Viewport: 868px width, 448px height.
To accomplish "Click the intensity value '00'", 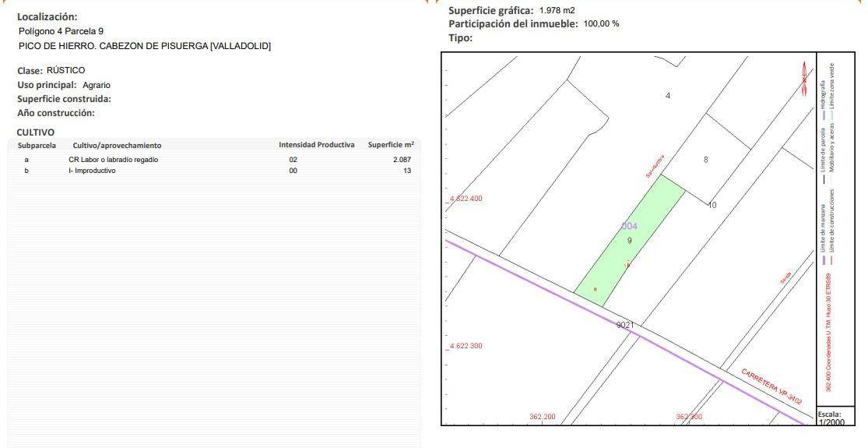I will (x=293, y=171).
